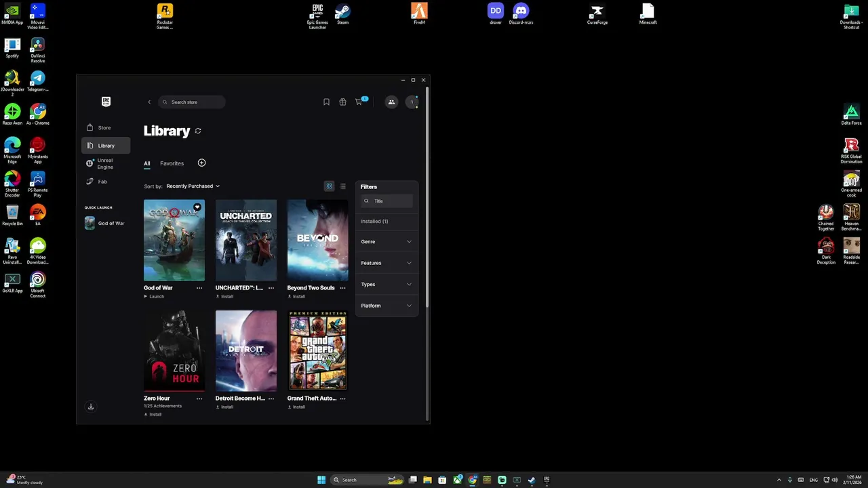Open File Explorer from the taskbar
The width and height of the screenshot is (868, 488).
click(427, 480)
